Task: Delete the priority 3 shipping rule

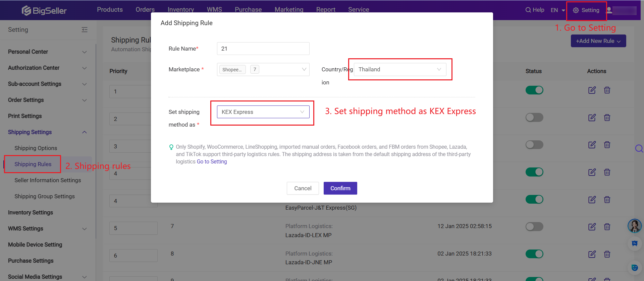Action: point(607,145)
